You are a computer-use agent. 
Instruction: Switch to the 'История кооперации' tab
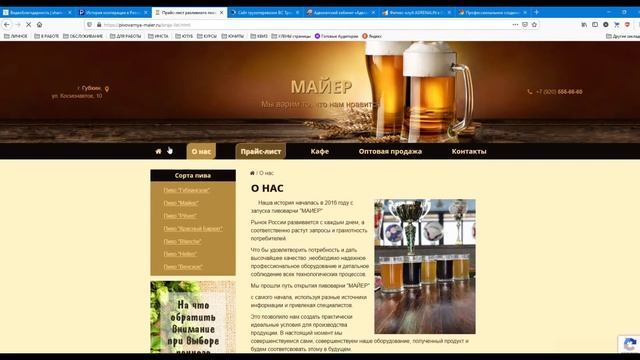coord(113,13)
